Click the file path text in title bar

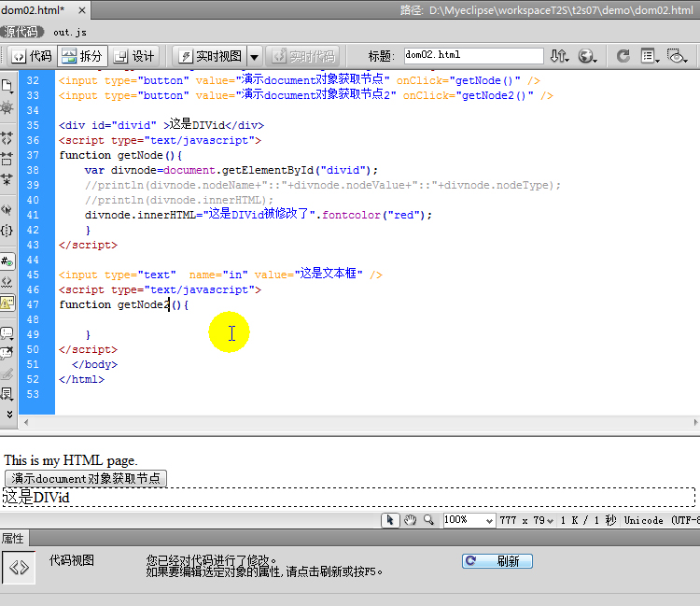[x=546, y=10]
